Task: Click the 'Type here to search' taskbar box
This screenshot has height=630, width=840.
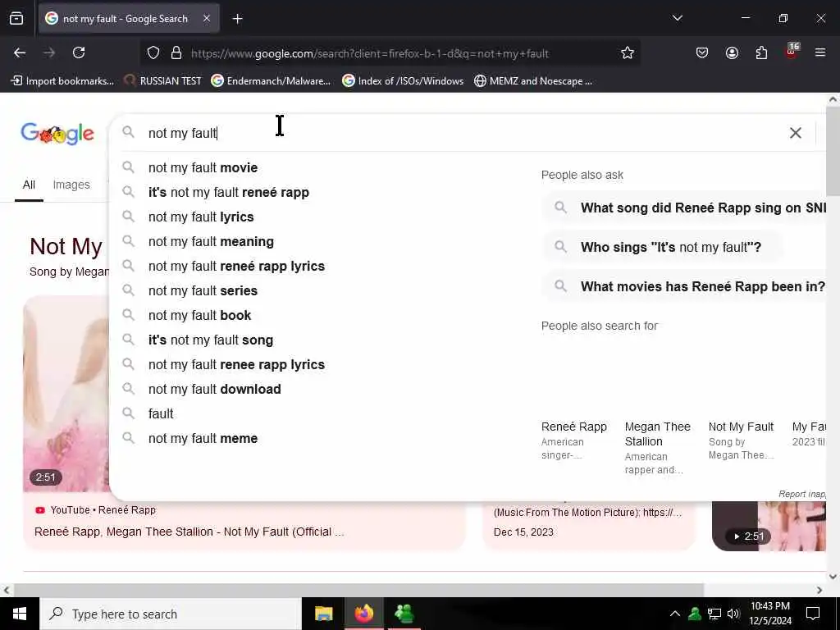Action: click(171, 614)
